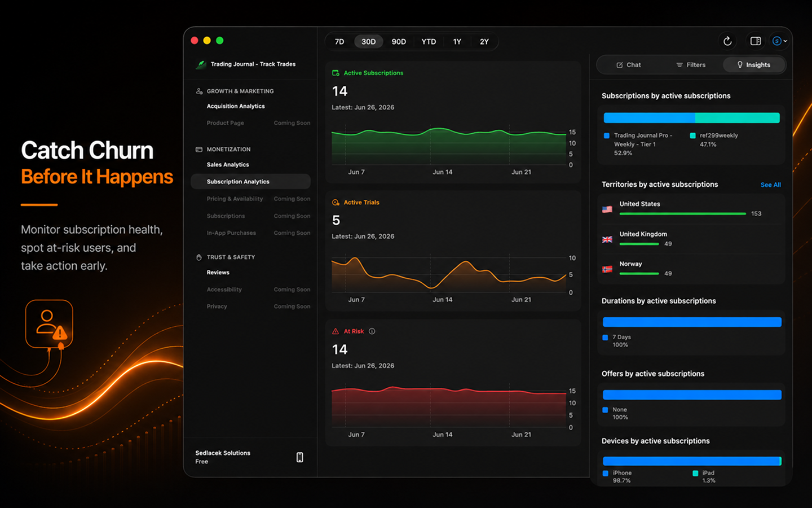
Task: Click the Active Trials card icon
Action: (x=336, y=202)
